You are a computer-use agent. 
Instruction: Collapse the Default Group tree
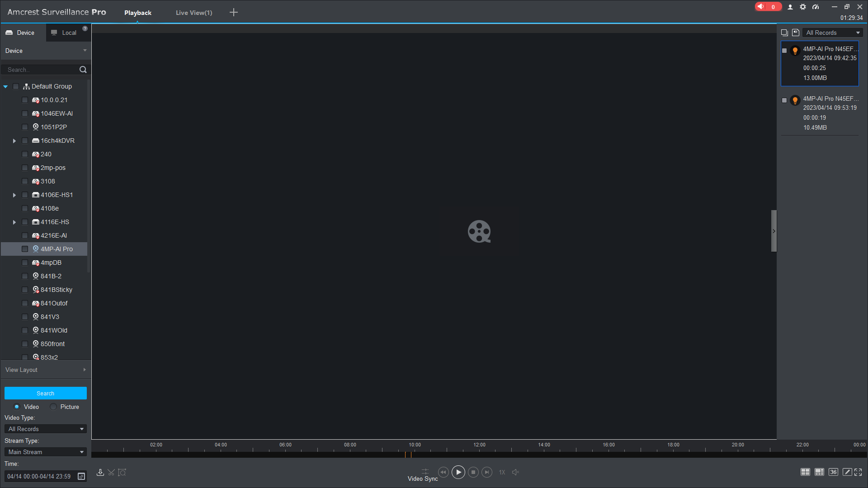[x=5, y=86]
